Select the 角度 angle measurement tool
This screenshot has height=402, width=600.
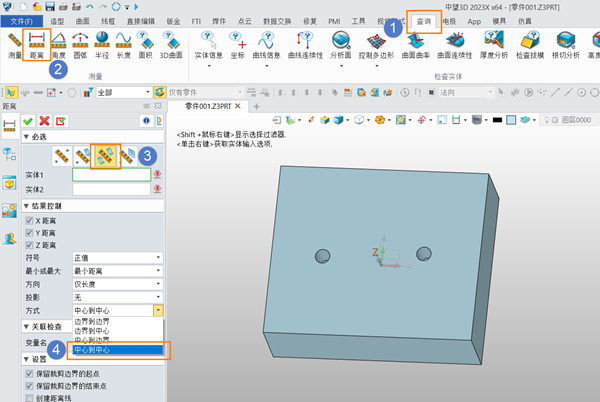pyautogui.click(x=59, y=45)
